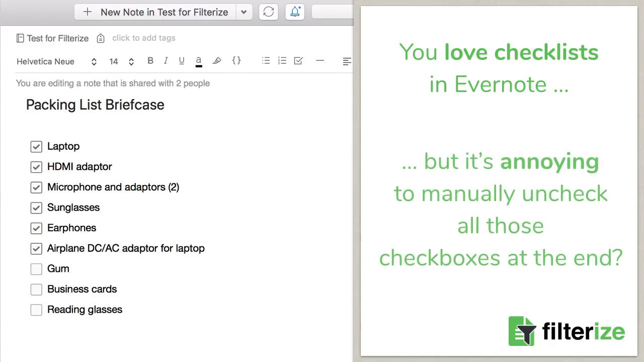The width and height of the screenshot is (644, 362).
Task: Insert a numbered list
Action: tap(282, 61)
